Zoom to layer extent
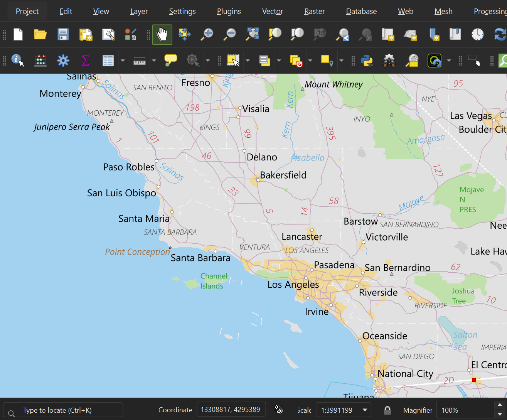 coord(297,34)
